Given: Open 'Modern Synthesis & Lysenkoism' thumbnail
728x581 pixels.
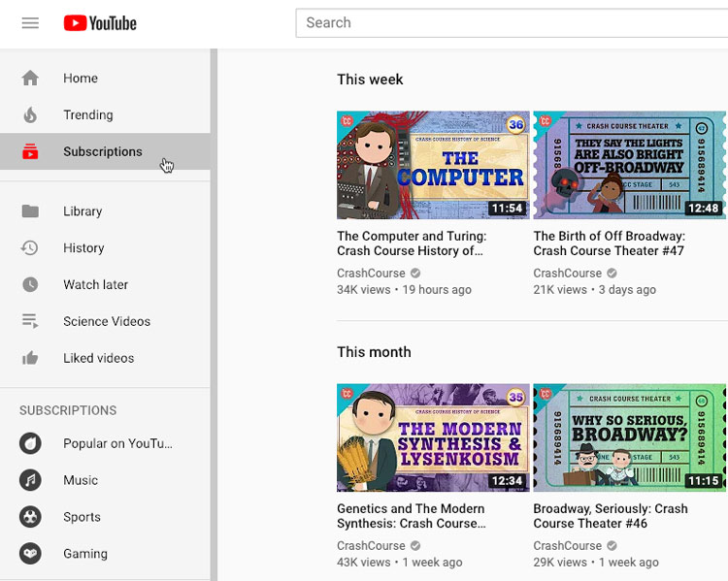Looking at the screenshot, I should (433, 437).
